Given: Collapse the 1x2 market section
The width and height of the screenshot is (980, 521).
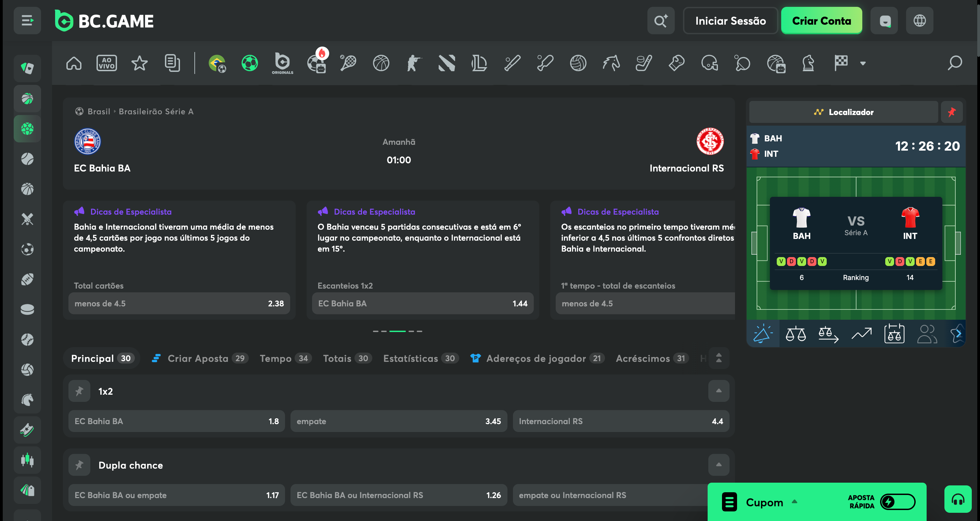Looking at the screenshot, I should 719,391.
